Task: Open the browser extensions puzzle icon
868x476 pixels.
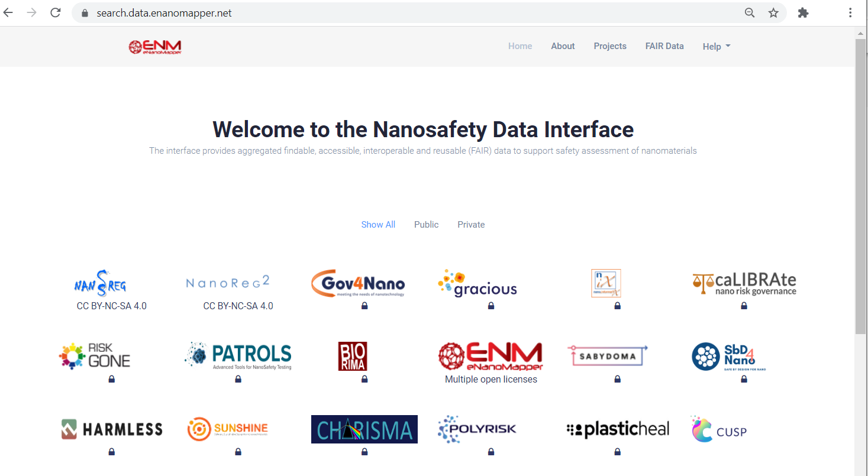Action: (803, 13)
